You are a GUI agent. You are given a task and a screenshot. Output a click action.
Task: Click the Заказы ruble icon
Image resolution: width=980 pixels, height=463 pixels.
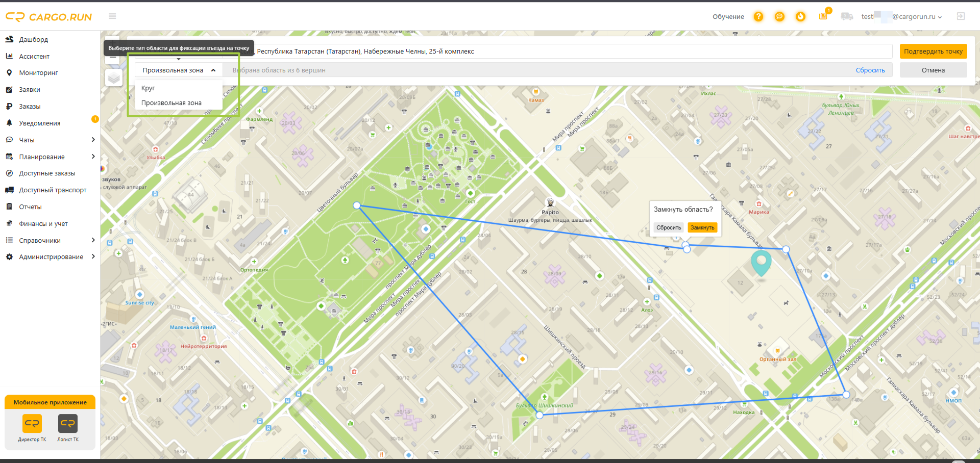tap(9, 107)
